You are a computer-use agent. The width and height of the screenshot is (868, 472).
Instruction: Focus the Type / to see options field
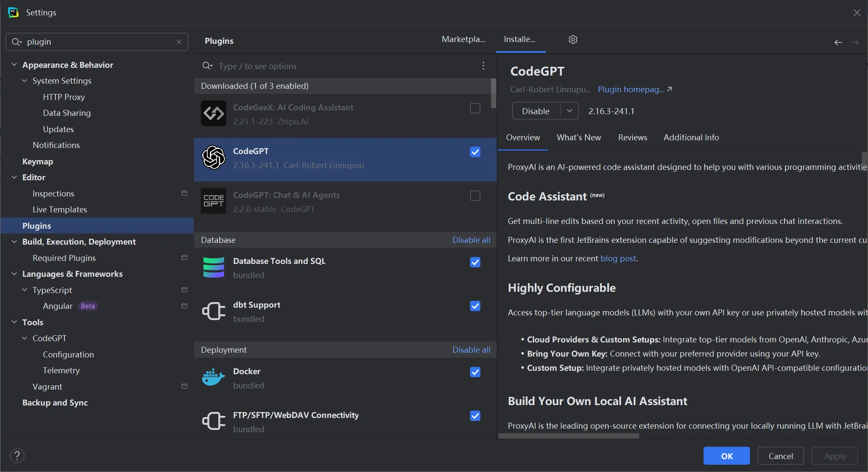pos(346,66)
